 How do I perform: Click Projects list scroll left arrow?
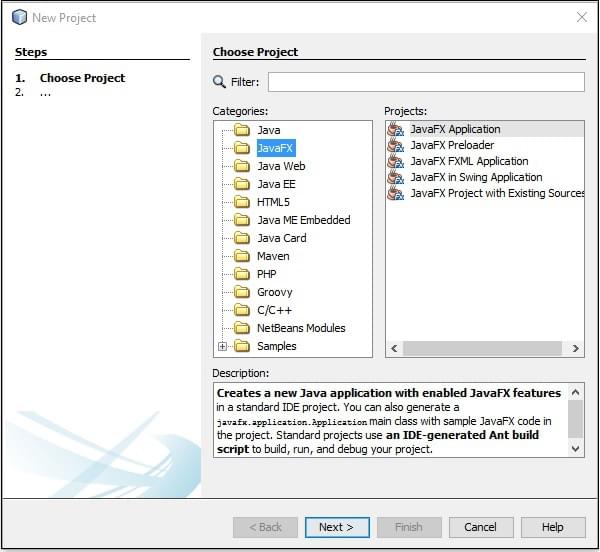[x=395, y=348]
